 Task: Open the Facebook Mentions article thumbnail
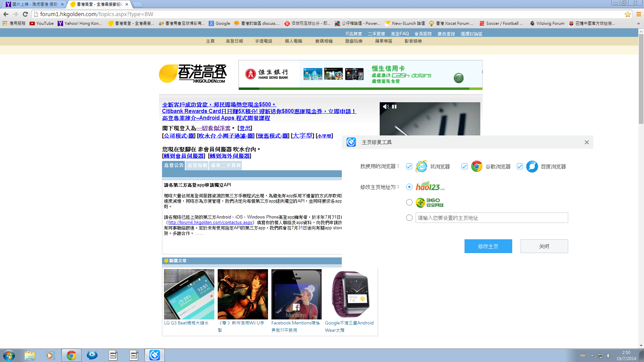click(296, 294)
